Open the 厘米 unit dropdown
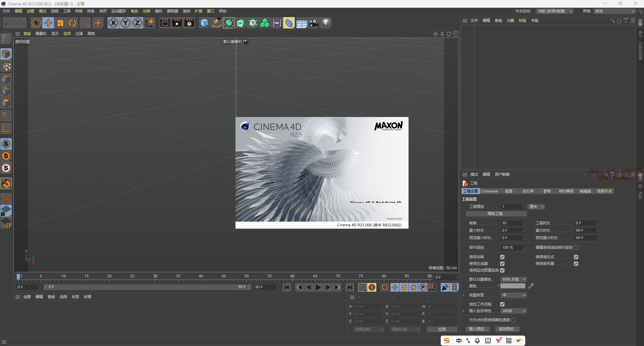 (x=536, y=207)
